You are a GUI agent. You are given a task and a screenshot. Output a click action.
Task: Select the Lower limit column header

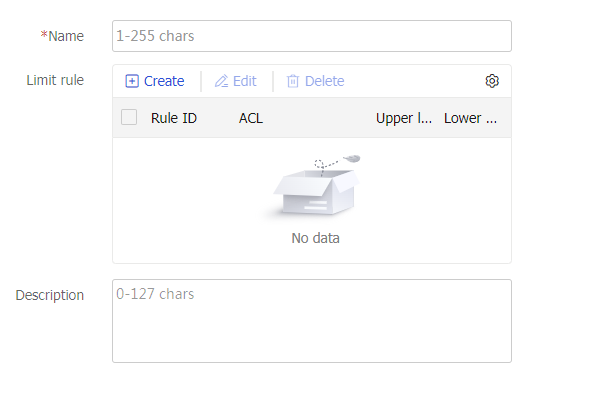point(471,118)
